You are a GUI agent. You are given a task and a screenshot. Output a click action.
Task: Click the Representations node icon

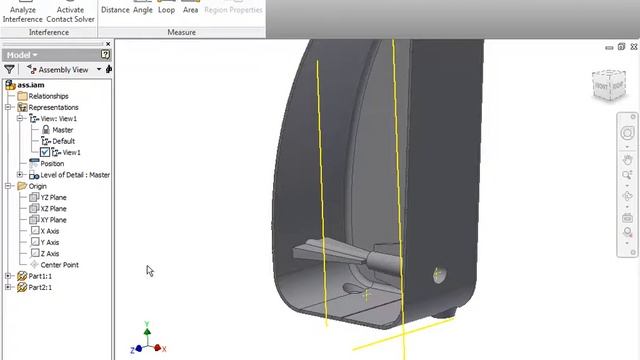point(22,107)
